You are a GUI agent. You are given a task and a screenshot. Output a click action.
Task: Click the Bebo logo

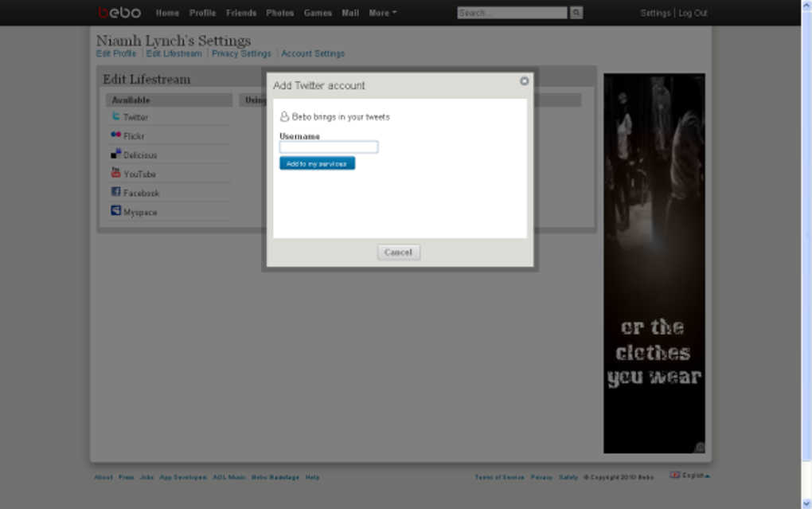coord(119,13)
